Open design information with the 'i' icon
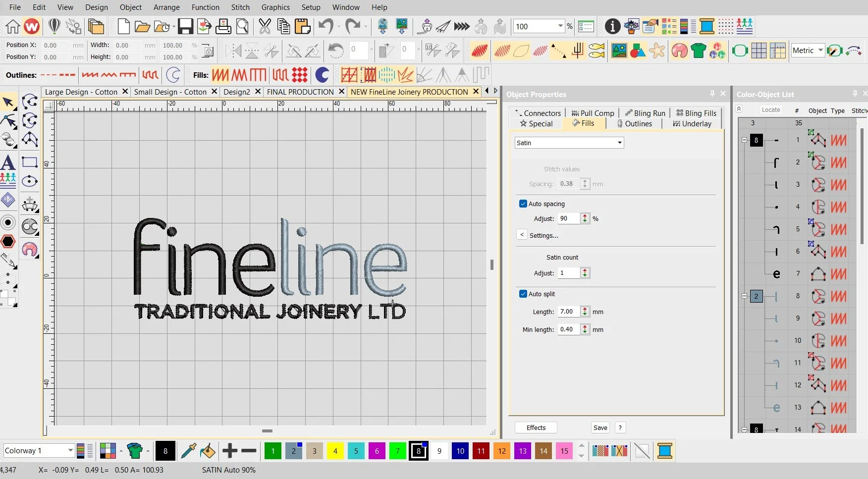The height and width of the screenshot is (479, 868). [x=612, y=26]
